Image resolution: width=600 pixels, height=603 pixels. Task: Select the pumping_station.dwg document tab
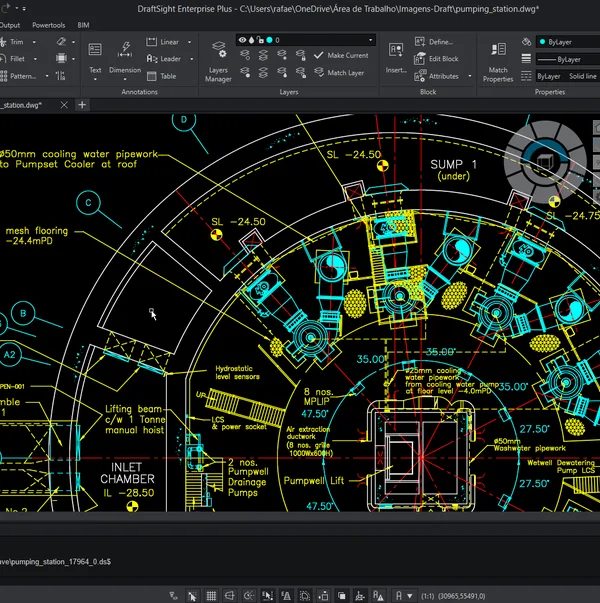(21, 105)
